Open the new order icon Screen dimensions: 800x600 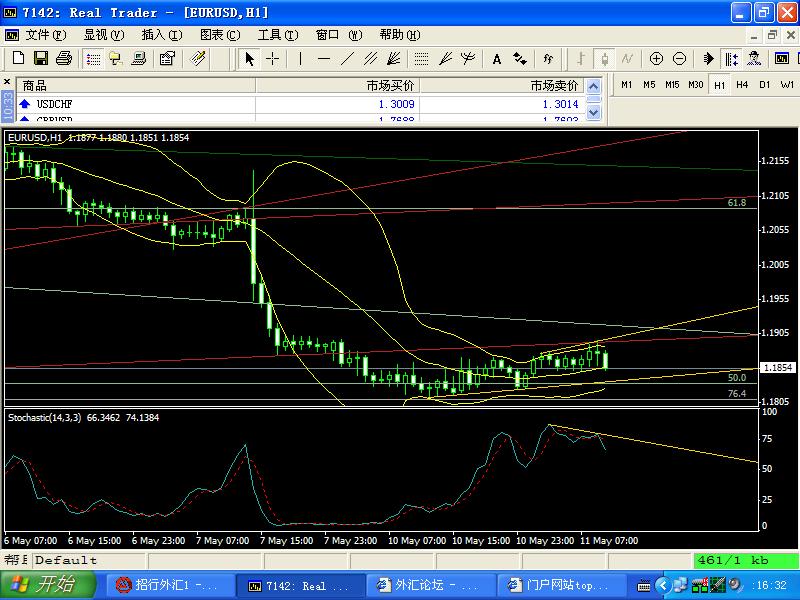[197, 59]
